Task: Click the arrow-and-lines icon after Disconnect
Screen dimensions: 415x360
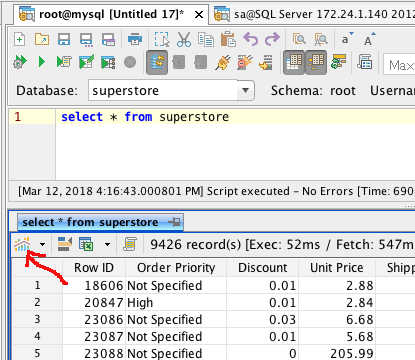Action: [x=266, y=62]
